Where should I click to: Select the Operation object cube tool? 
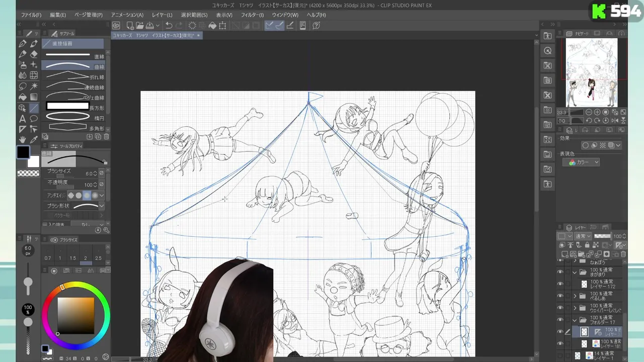pyautogui.click(x=22, y=108)
